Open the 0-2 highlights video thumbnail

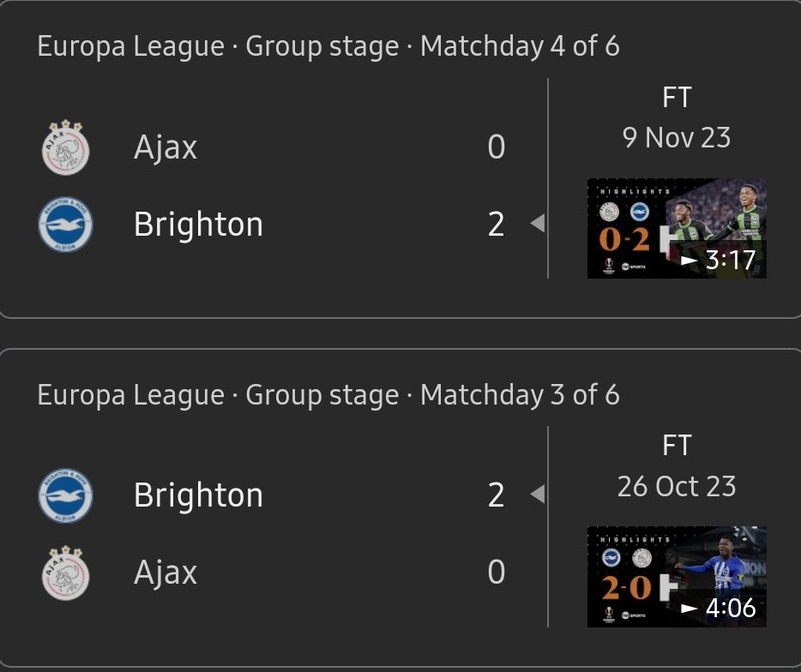[x=677, y=228]
